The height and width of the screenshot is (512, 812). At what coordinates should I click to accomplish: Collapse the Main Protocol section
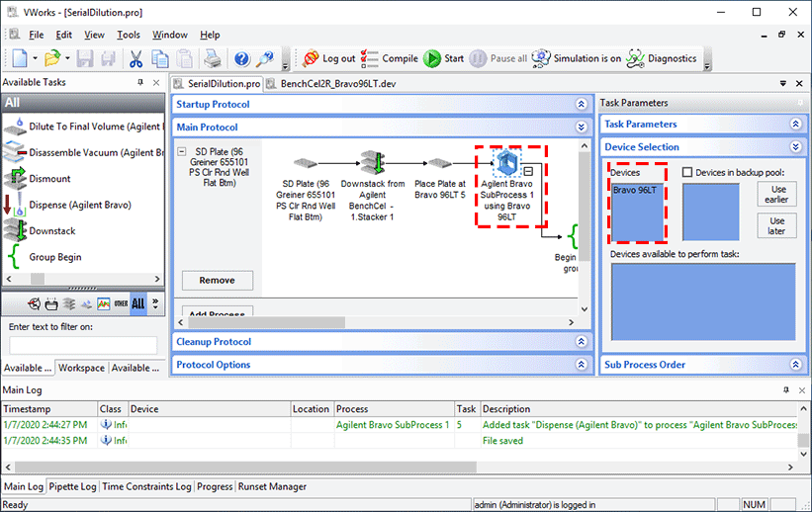[x=581, y=127]
